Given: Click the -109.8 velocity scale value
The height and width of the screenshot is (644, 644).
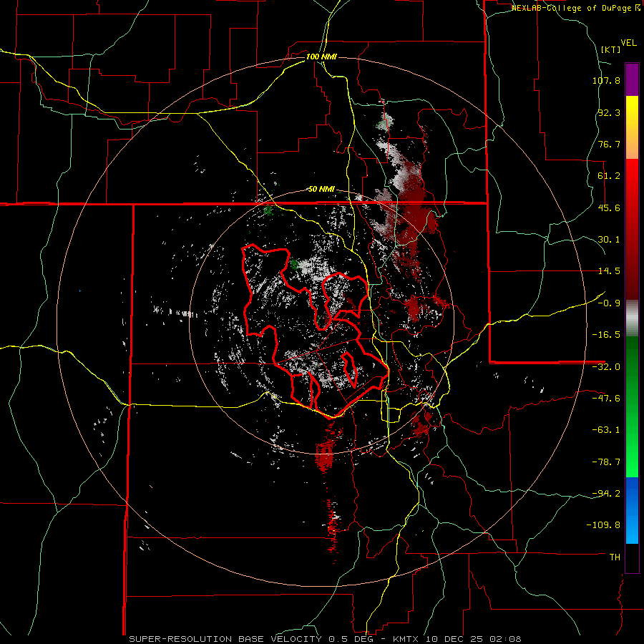Looking at the screenshot, I should [x=604, y=525].
